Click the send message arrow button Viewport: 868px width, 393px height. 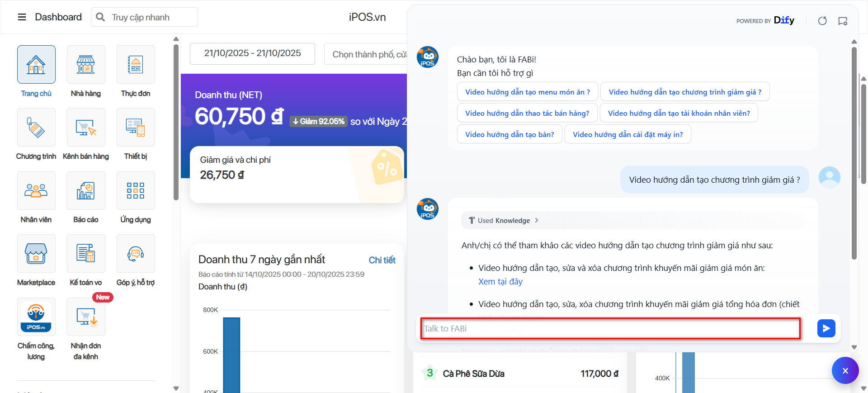[826, 328]
